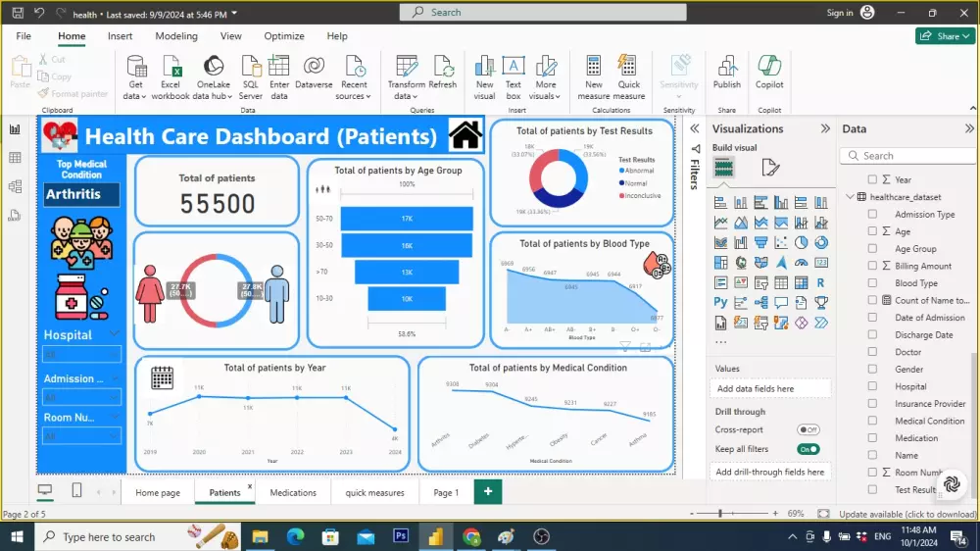Viewport: 980px width, 551px height.
Task: Click the Copilot ribbon button
Action: (x=769, y=72)
